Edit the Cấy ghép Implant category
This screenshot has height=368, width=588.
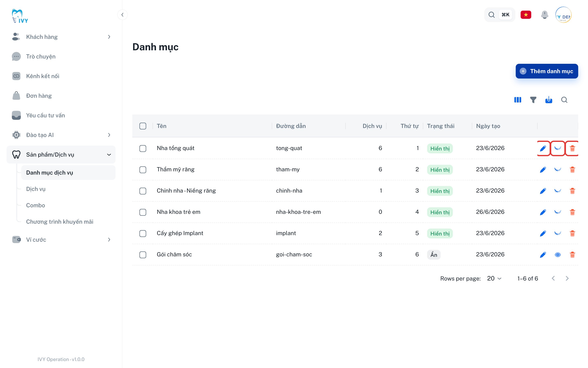pos(543,233)
